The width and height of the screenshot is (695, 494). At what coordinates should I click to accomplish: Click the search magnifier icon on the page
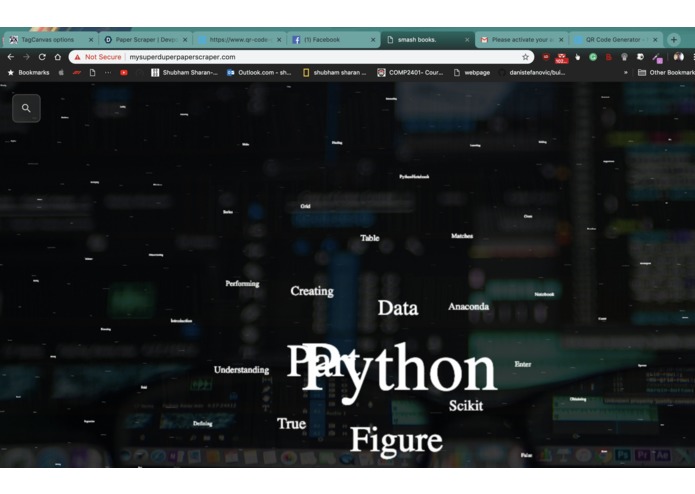(x=26, y=108)
